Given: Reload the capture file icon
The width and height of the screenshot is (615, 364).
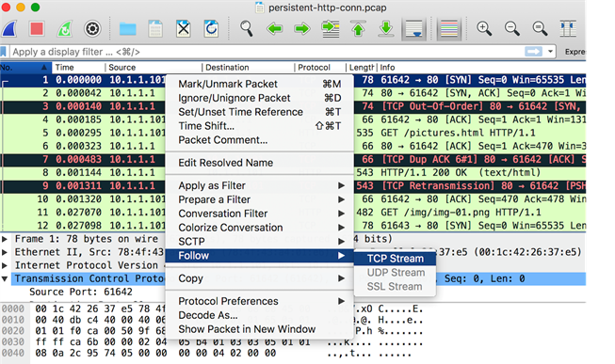Looking at the screenshot, I should [211, 28].
